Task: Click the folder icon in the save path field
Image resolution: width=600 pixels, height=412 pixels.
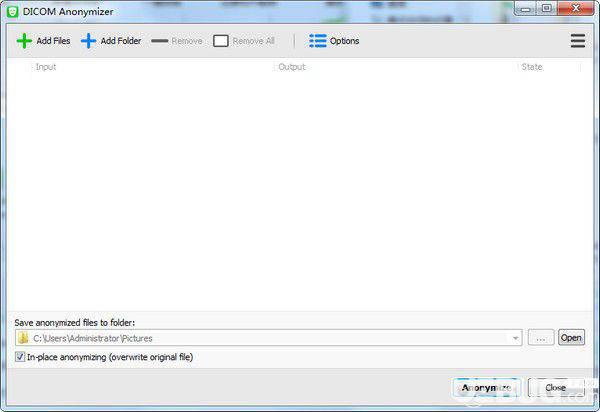Action: pyautogui.click(x=23, y=338)
